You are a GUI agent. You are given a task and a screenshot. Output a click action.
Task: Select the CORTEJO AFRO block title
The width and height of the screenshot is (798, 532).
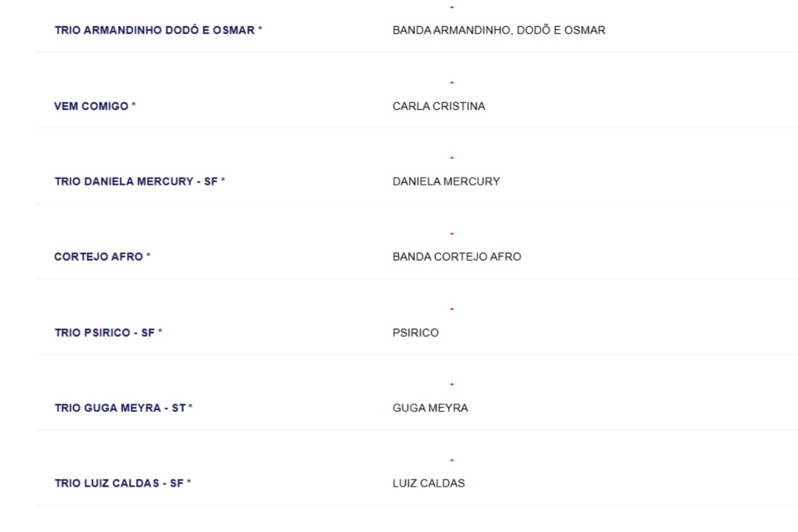[x=102, y=257]
